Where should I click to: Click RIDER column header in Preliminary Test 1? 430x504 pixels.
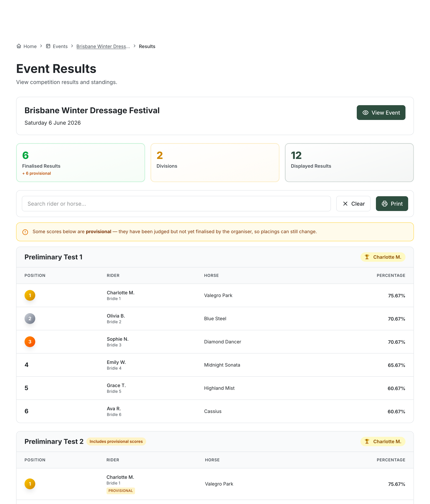click(113, 275)
